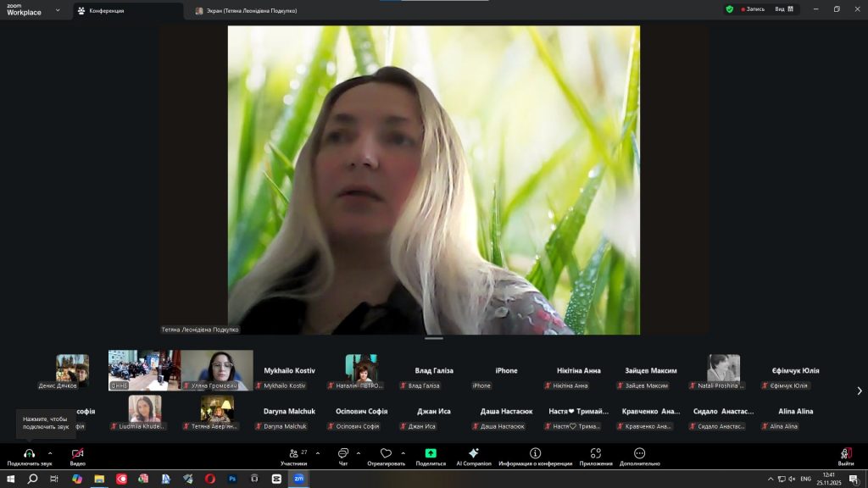The image size is (868, 488).
Task: Expand audio options arrow next to headphones
Action: coord(50,453)
